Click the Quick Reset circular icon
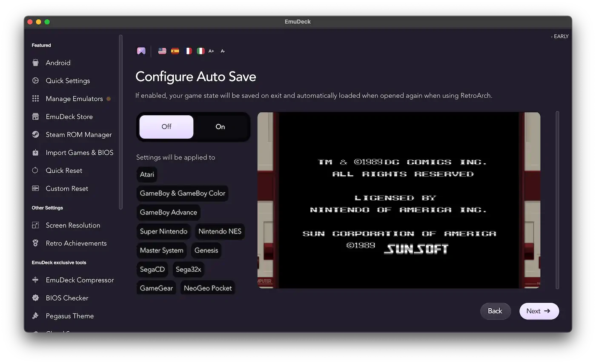The width and height of the screenshot is (596, 364). pyautogui.click(x=36, y=171)
